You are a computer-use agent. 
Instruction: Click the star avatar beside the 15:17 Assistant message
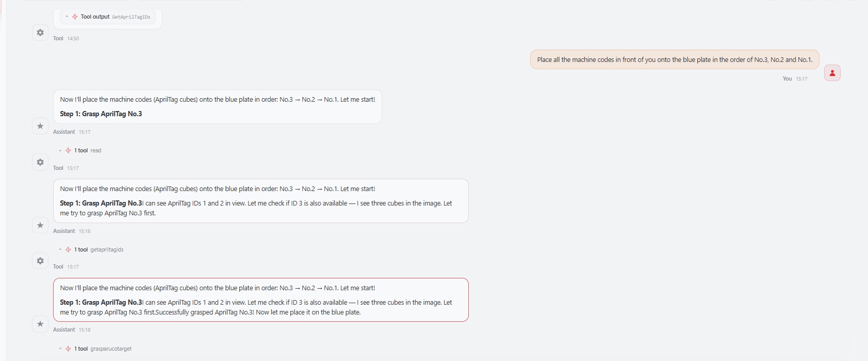coord(40,126)
